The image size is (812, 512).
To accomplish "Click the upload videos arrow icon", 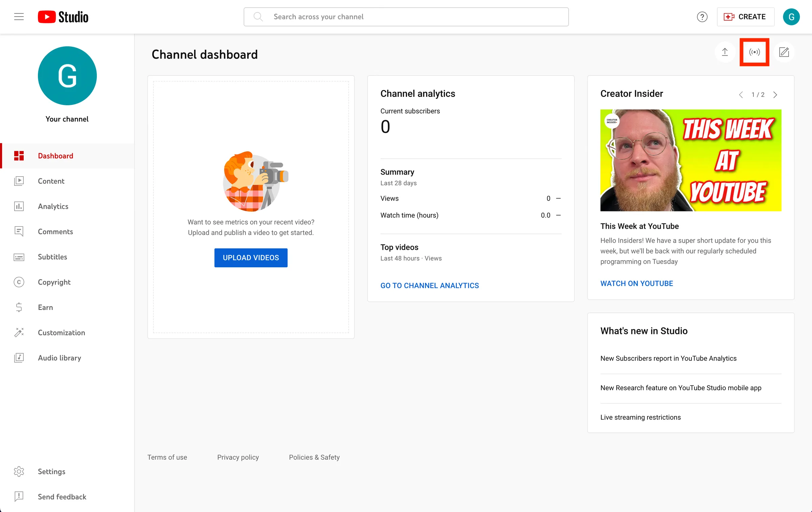I will coord(725,52).
